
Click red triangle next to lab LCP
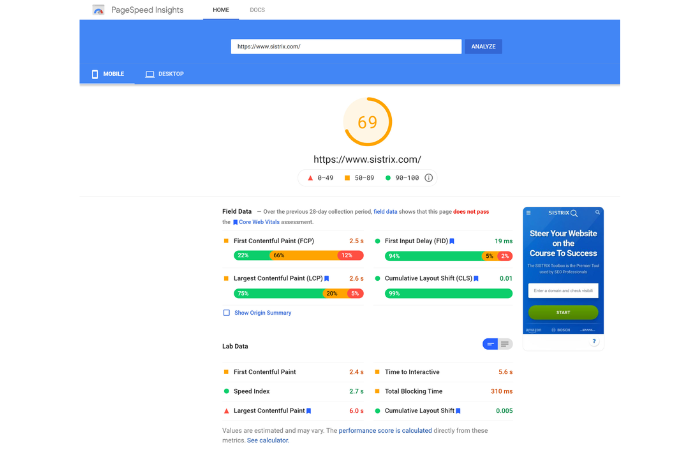226,411
